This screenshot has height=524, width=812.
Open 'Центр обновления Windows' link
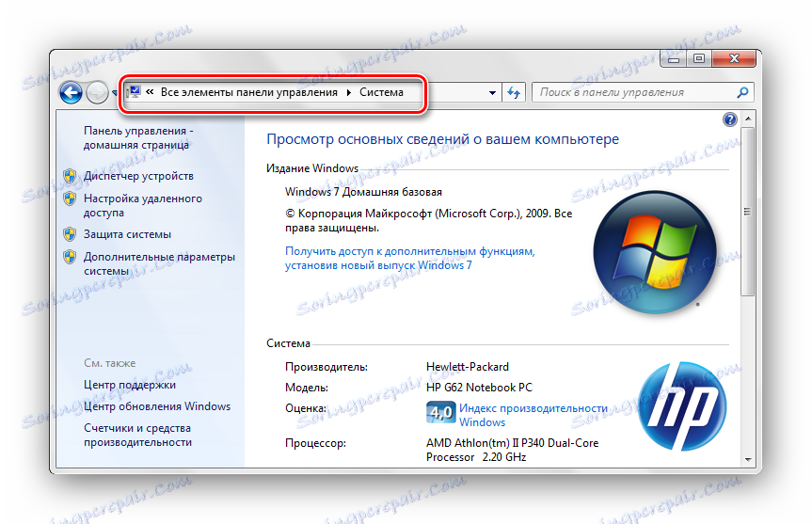click(157, 406)
